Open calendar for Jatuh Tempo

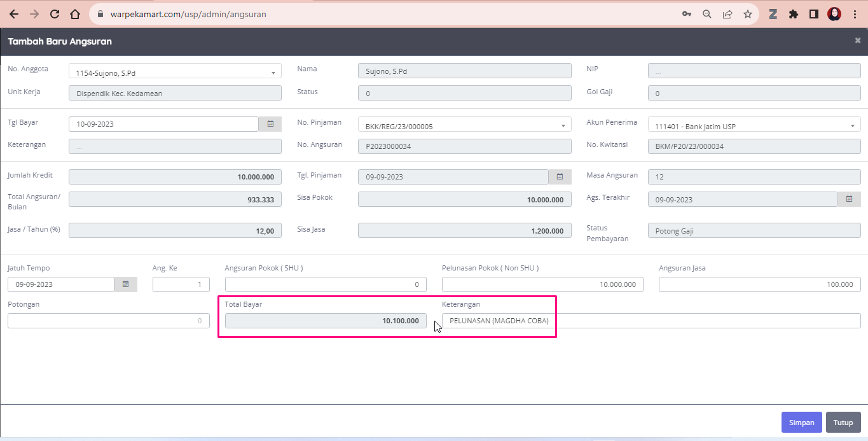click(126, 284)
